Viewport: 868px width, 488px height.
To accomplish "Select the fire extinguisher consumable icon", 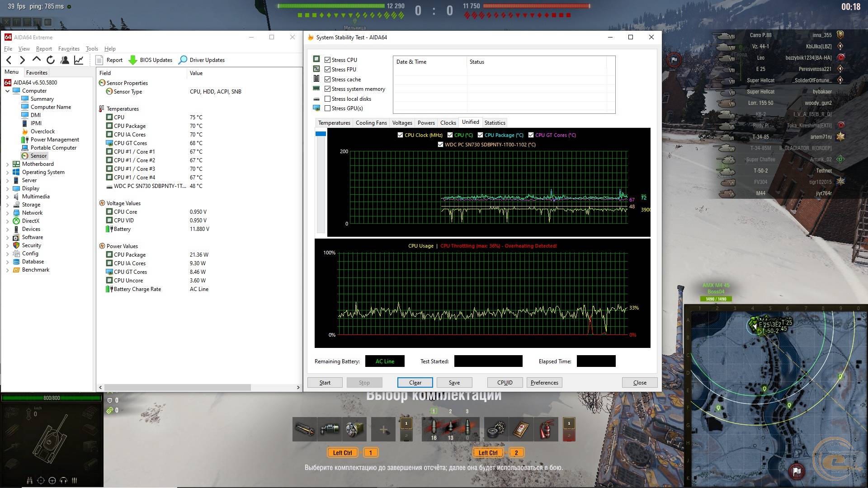I will click(x=546, y=429).
